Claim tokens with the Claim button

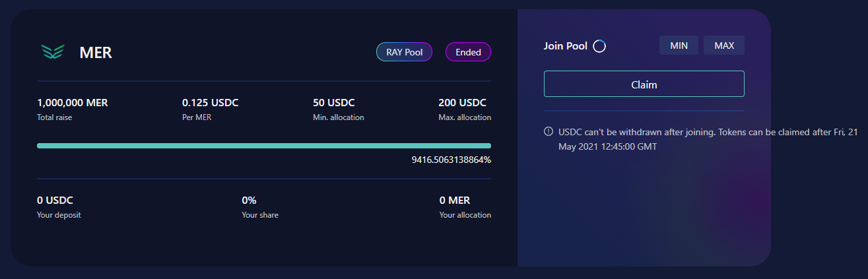(x=644, y=84)
